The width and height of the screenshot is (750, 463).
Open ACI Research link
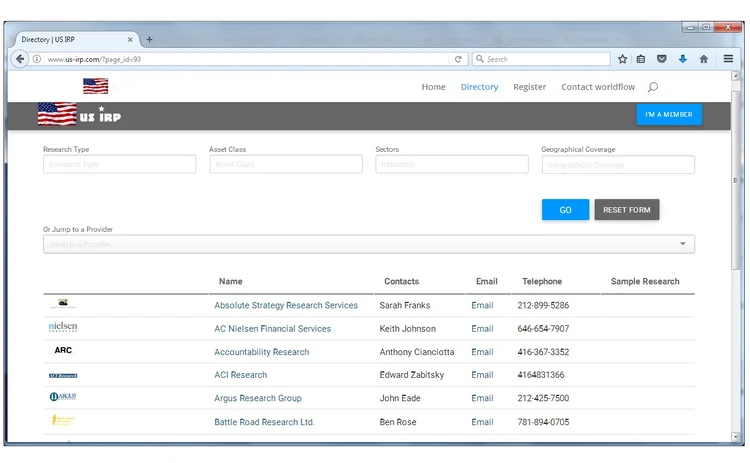point(241,375)
